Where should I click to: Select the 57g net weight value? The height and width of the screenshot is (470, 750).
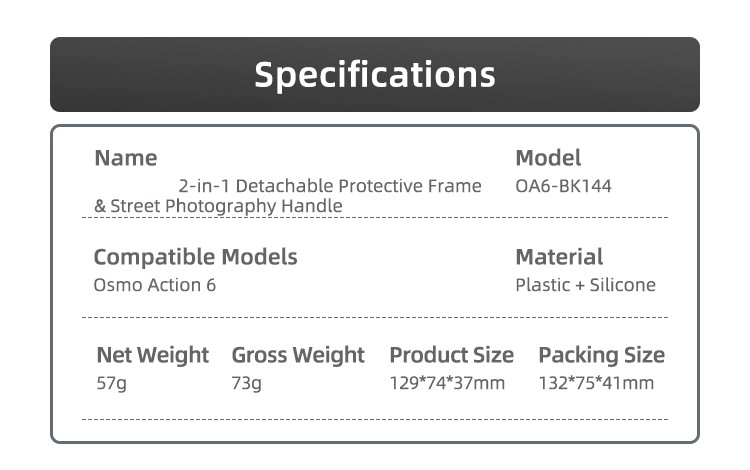111,383
